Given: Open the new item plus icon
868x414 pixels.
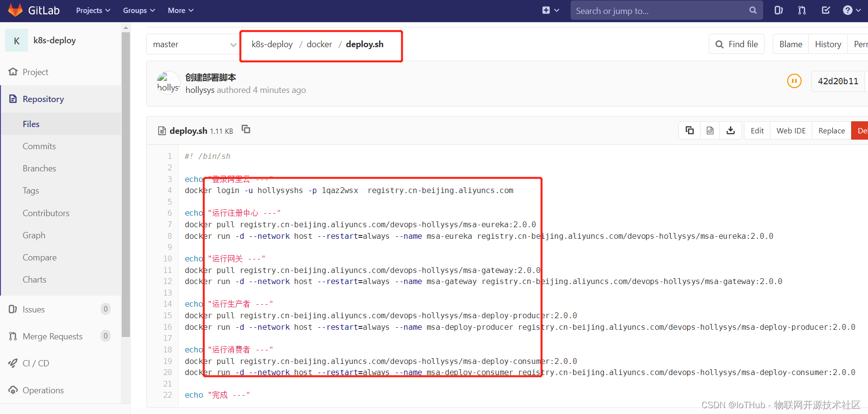Looking at the screenshot, I should (x=546, y=10).
